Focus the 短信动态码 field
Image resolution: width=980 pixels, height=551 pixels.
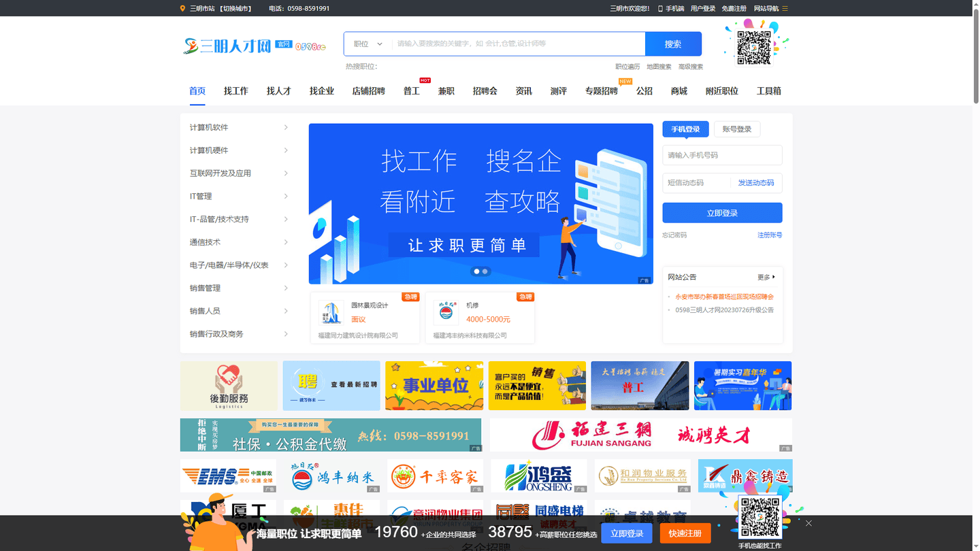point(696,183)
